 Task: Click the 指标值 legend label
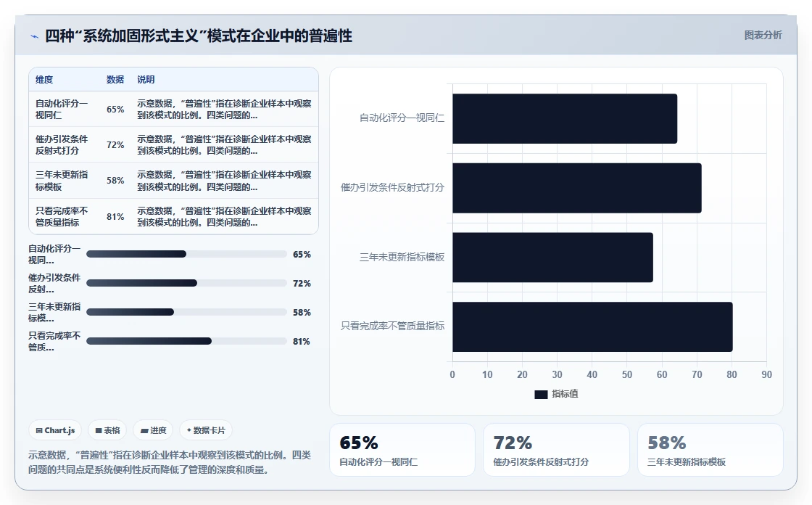[x=565, y=394]
